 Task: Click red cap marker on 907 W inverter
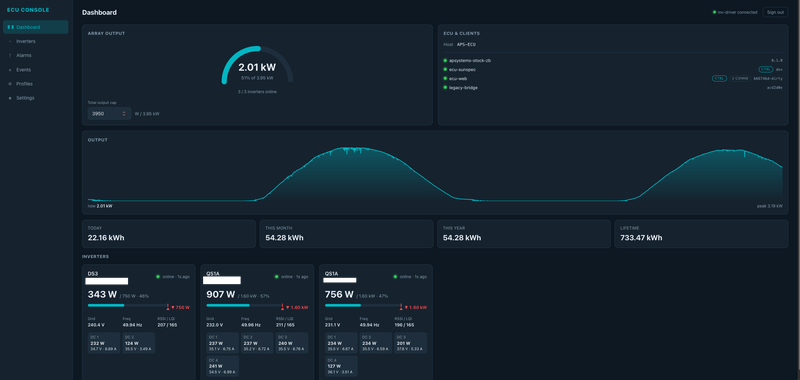click(x=282, y=307)
